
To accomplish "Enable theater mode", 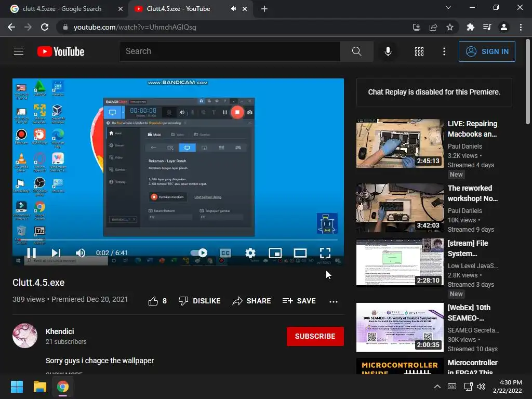I will 300,253.
